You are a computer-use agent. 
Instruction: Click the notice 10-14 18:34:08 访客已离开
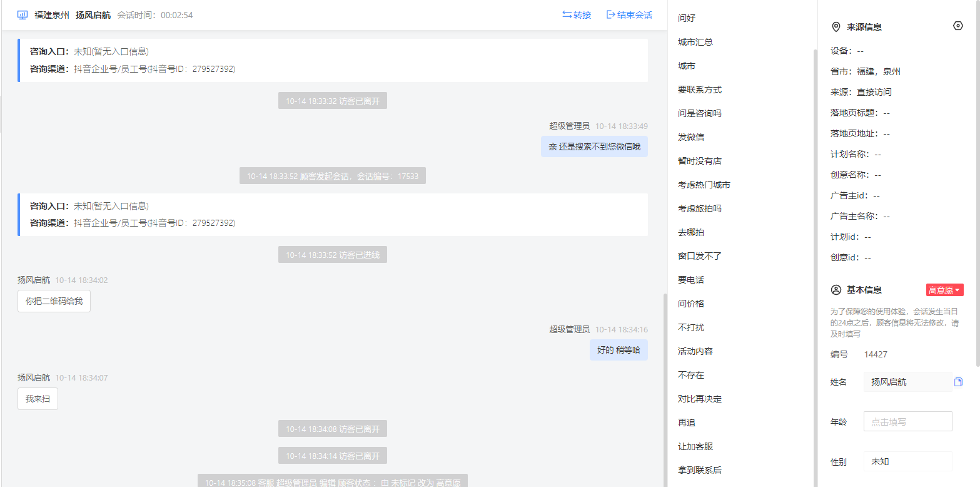point(333,429)
